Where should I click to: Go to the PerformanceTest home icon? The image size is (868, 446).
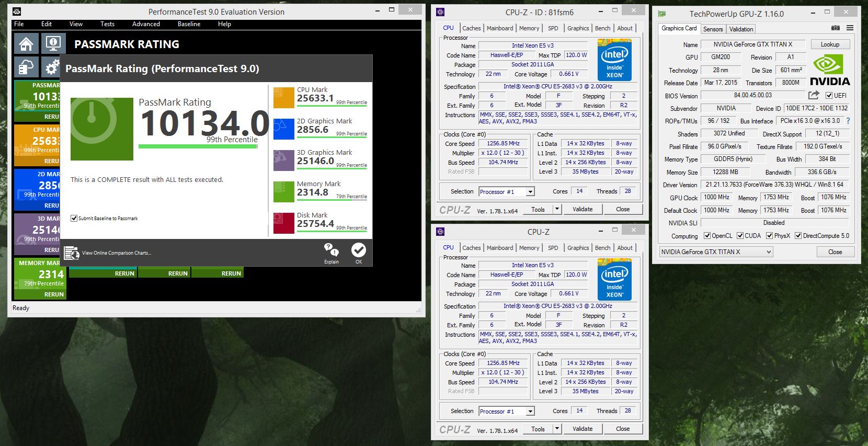coord(26,44)
